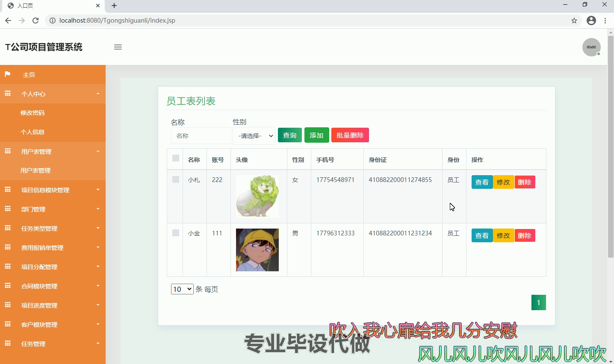Click the red 批量删除 button
614x364 pixels.
[350, 135]
